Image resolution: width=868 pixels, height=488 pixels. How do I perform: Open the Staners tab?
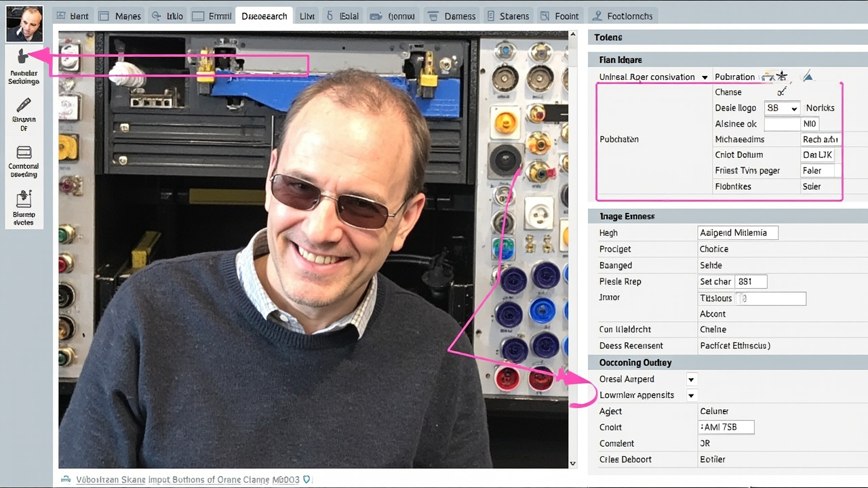click(x=507, y=16)
